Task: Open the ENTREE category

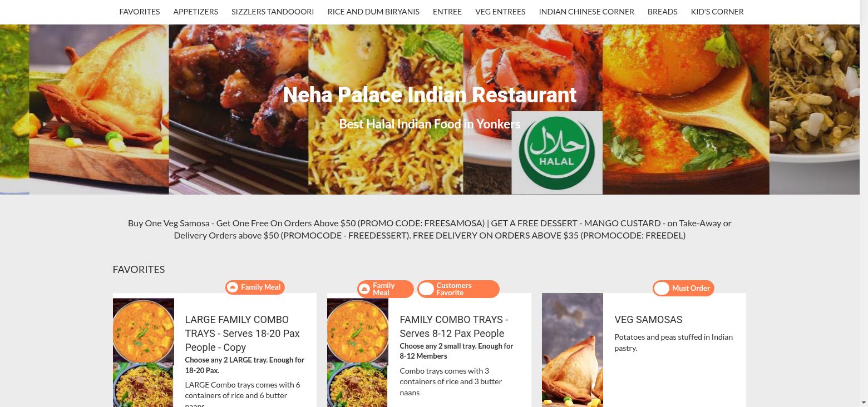Action: coord(447,11)
